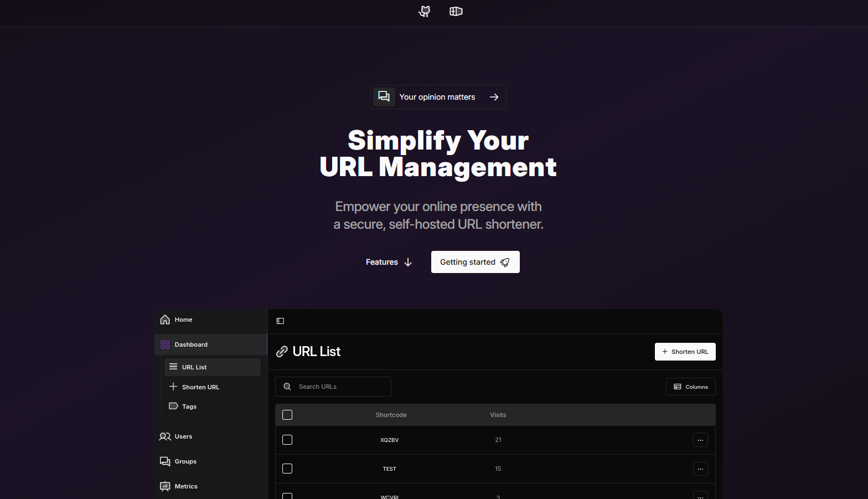Click the Groups chat icon
868x499 pixels.
click(x=165, y=461)
